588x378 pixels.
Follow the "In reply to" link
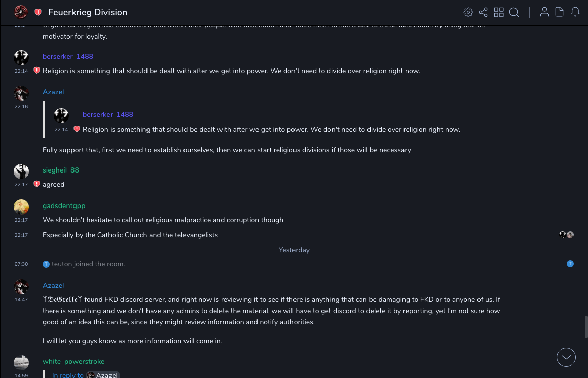tap(67, 375)
